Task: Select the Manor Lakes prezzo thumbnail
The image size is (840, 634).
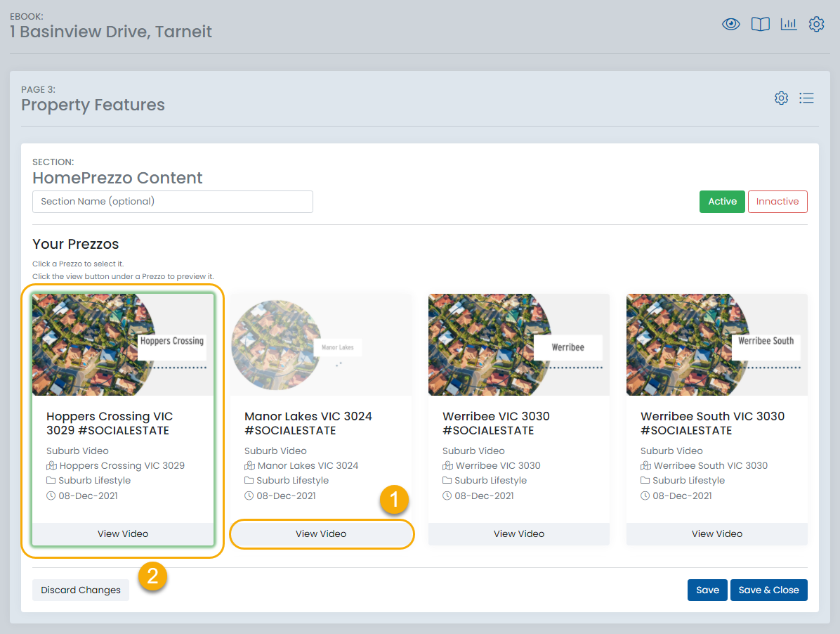Action: tap(321, 345)
